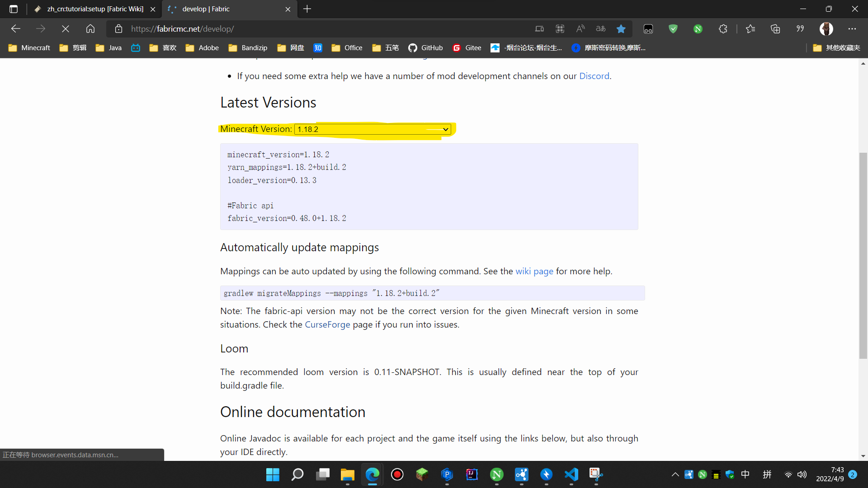868x488 pixels.
Task: Open the Adguard extension icon
Action: [673, 28]
